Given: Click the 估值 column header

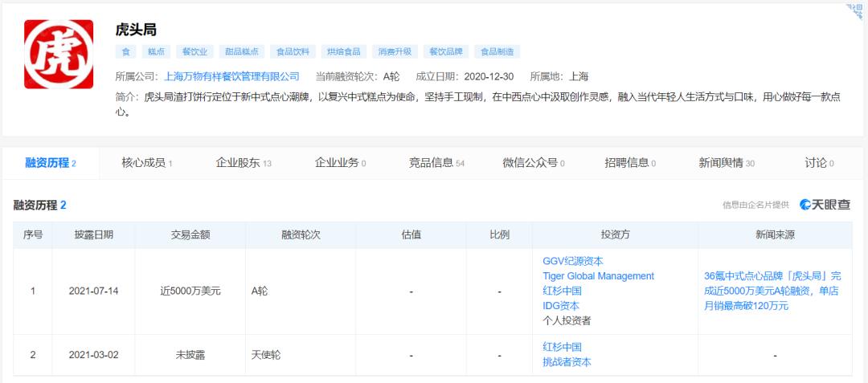Looking at the screenshot, I should 411,235.
